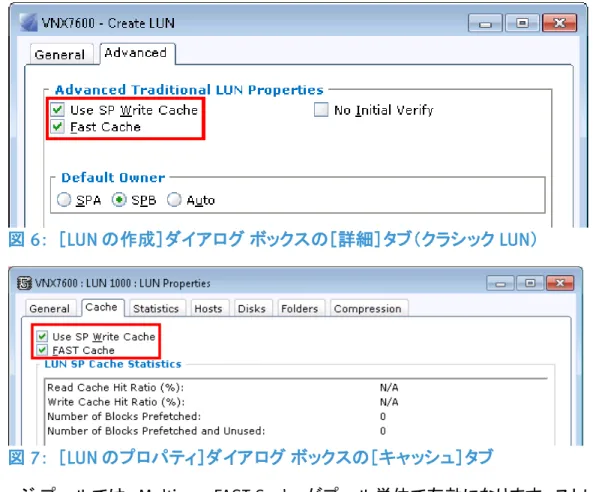Click 'Number of Blocks Prefetched:' label
Image resolution: width=596 pixels, height=492 pixels.
[124, 416]
